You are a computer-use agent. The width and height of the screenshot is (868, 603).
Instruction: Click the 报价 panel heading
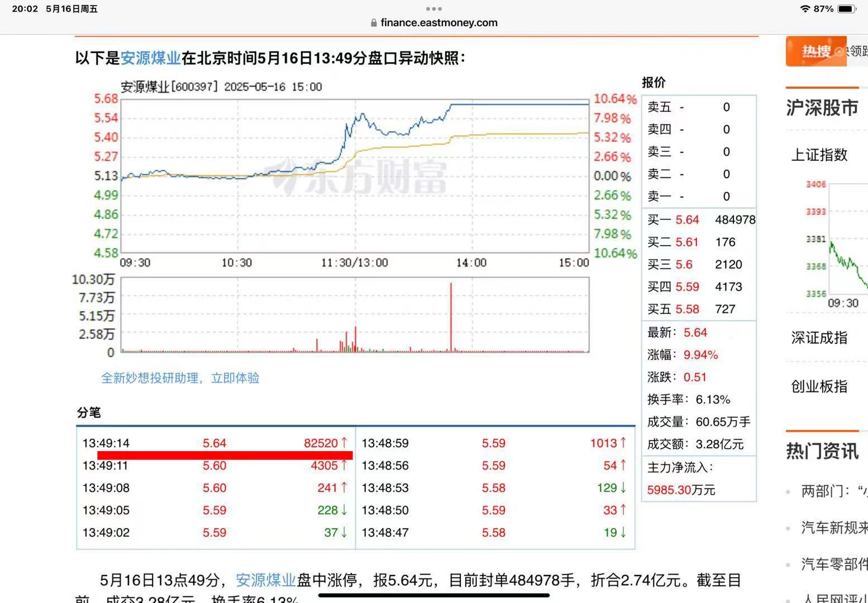click(x=654, y=83)
